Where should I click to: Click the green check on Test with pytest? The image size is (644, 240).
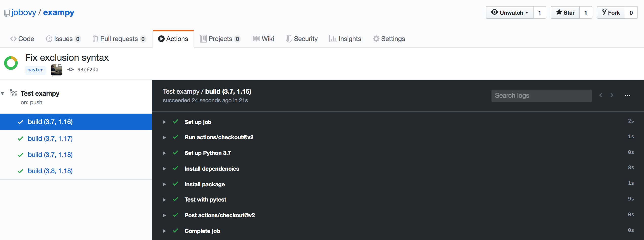[175, 199]
